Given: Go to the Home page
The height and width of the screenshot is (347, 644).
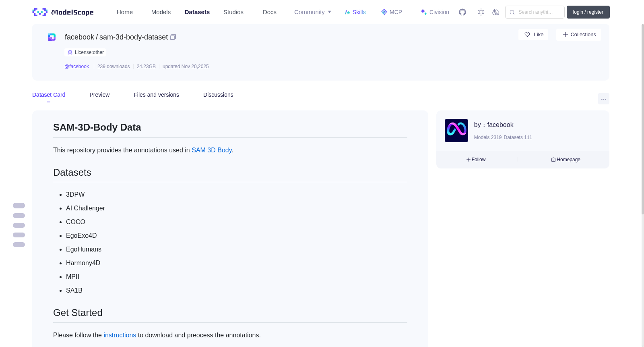Looking at the screenshot, I should click(125, 12).
